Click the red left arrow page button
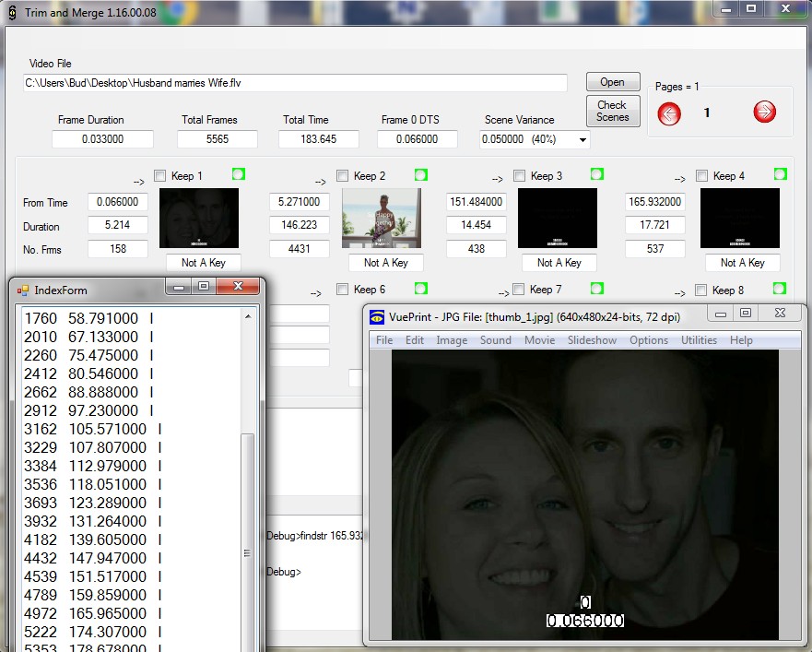This screenshot has height=652, width=812. pyautogui.click(x=669, y=113)
